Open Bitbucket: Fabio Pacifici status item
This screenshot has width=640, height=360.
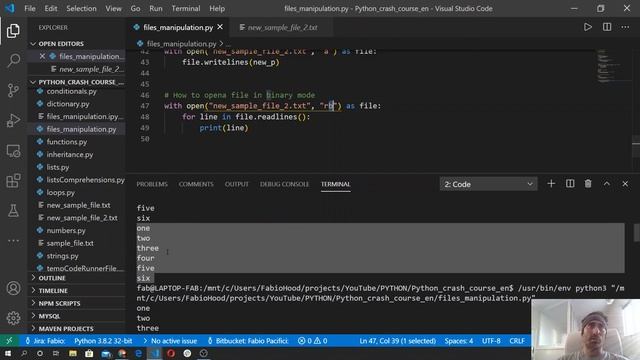(x=248, y=340)
